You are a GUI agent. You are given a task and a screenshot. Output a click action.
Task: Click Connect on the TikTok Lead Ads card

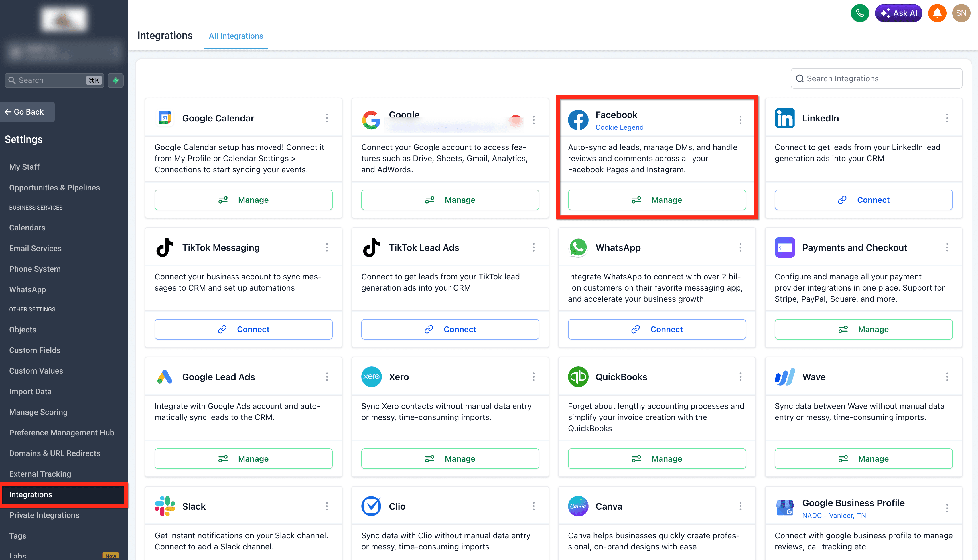(450, 329)
